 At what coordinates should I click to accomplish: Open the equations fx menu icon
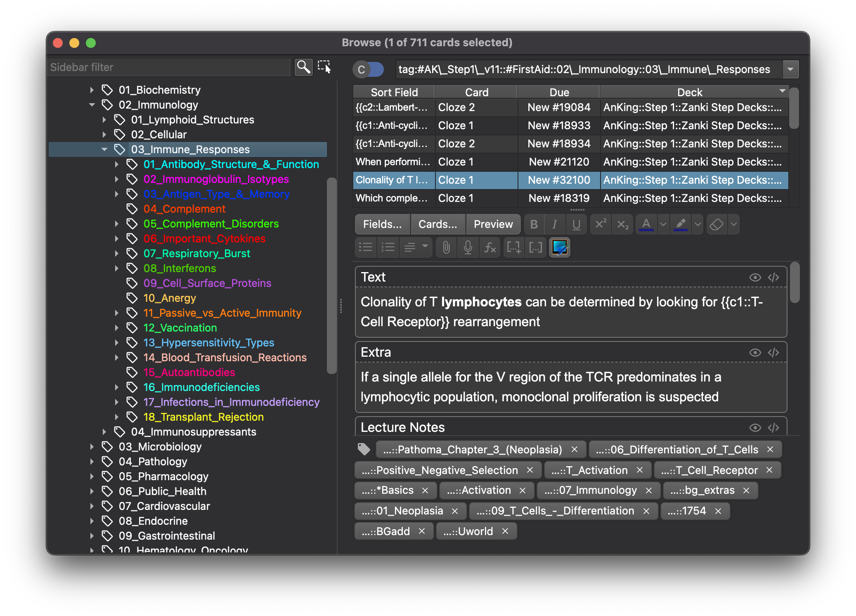pyautogui.click(x=490, y=247)
